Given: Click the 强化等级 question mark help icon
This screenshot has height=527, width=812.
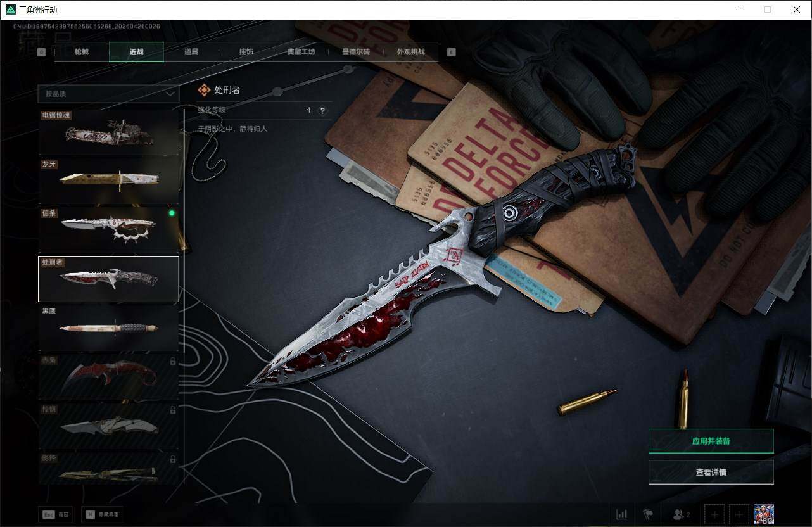Looking at the screenshot, I should point(322,111).
